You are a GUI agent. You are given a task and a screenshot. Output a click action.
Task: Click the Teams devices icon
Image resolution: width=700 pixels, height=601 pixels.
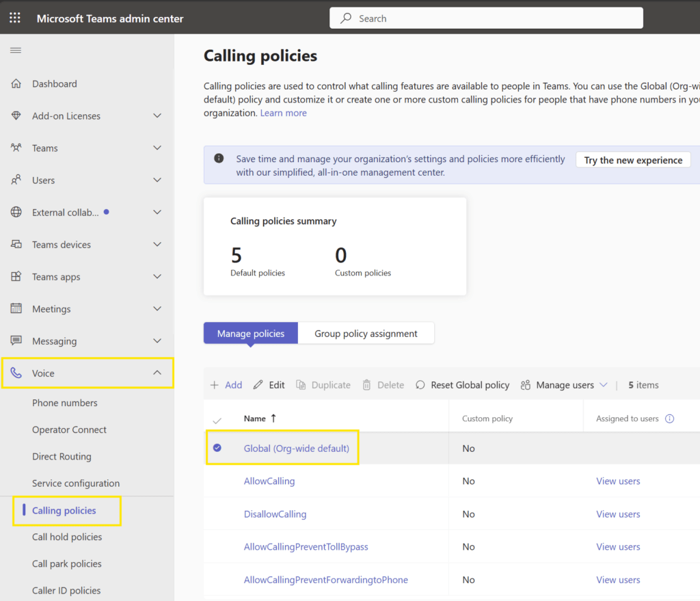click(x=16, y=244)
